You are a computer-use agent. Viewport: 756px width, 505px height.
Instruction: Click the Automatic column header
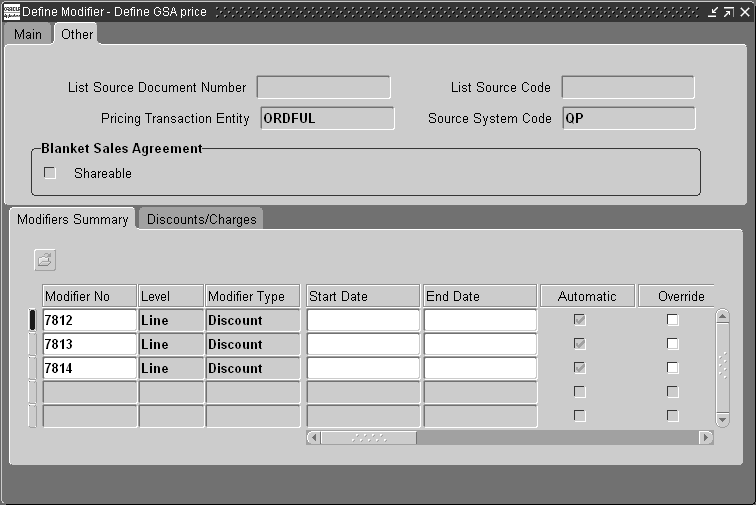pos(587,296)
